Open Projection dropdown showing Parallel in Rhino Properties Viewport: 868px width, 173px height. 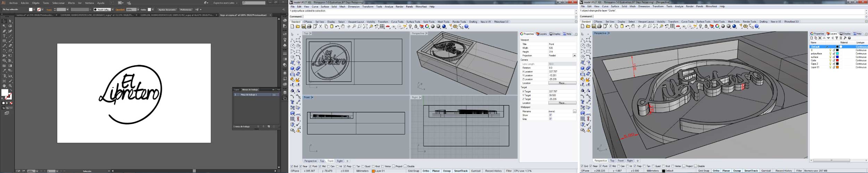pyautogui.click(x=575, y=55)
